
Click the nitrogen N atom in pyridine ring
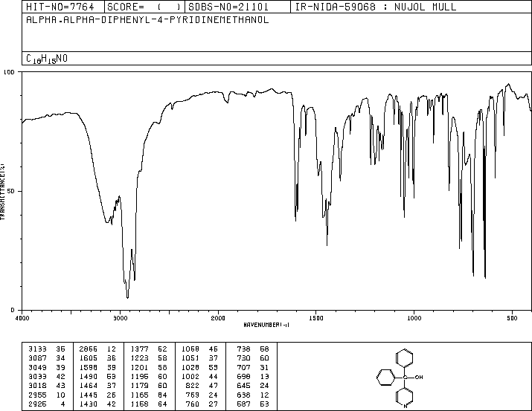[x=405, y=406]
